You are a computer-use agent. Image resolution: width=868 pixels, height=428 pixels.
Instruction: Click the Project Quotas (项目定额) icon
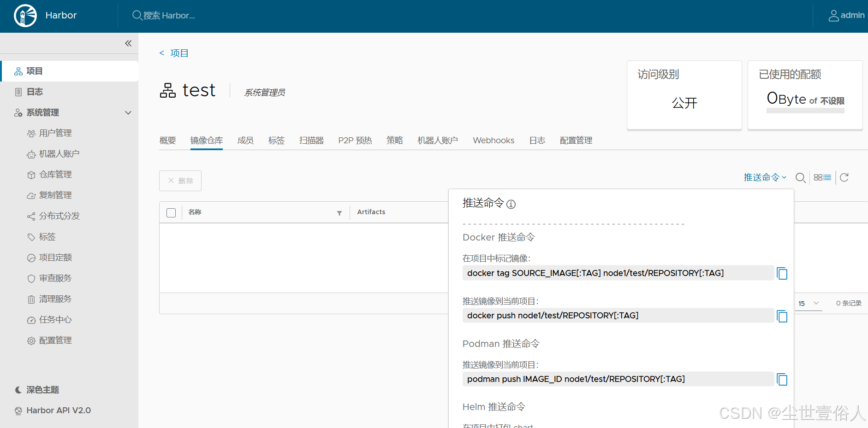[31, 258]
